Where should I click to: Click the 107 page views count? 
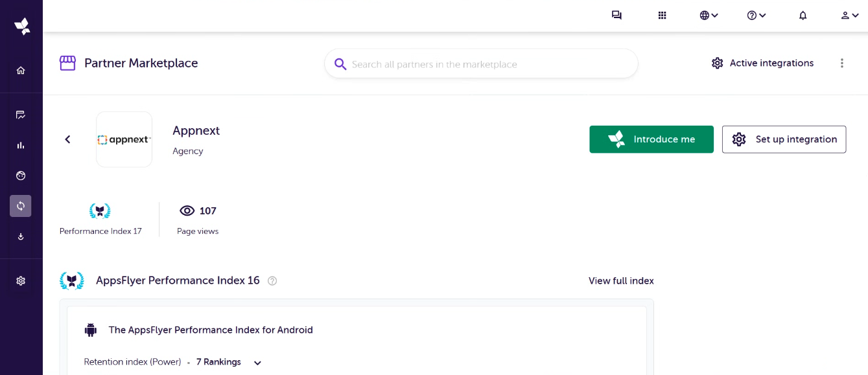[x=208, y=210]
